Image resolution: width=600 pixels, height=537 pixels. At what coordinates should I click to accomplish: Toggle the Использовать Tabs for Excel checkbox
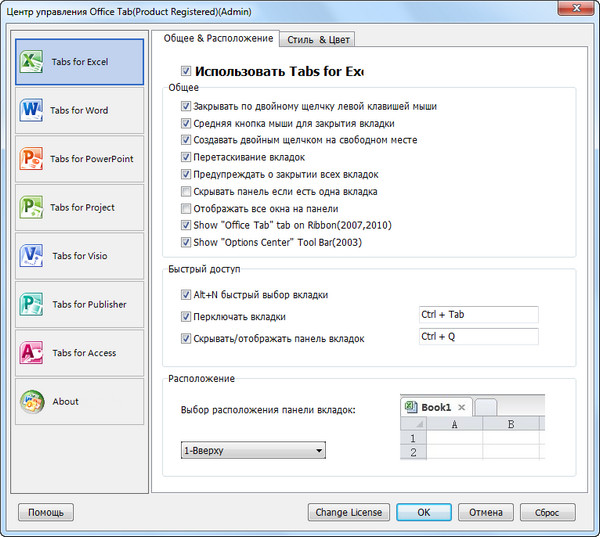tap(186, 72)
